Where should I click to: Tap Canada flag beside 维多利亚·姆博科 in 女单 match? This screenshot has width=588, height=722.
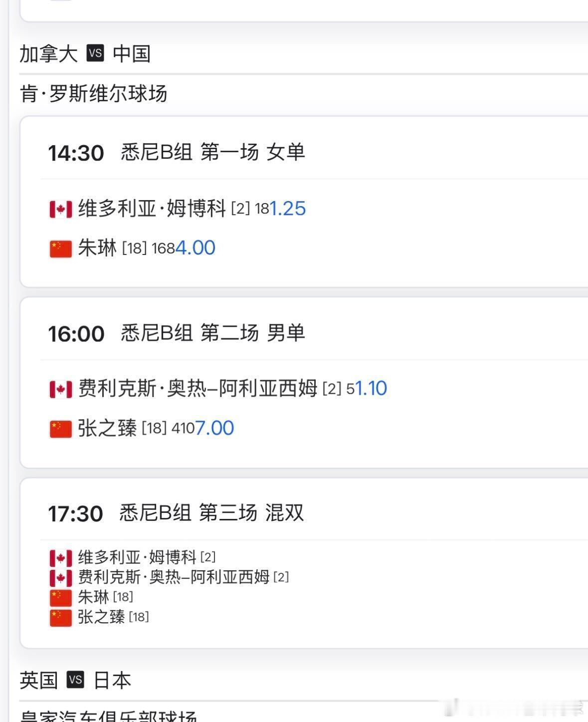(60, 209)
